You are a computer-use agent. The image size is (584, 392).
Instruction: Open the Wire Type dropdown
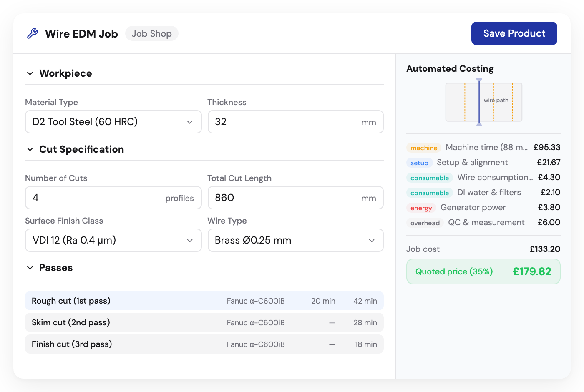[x=295, y=240]
